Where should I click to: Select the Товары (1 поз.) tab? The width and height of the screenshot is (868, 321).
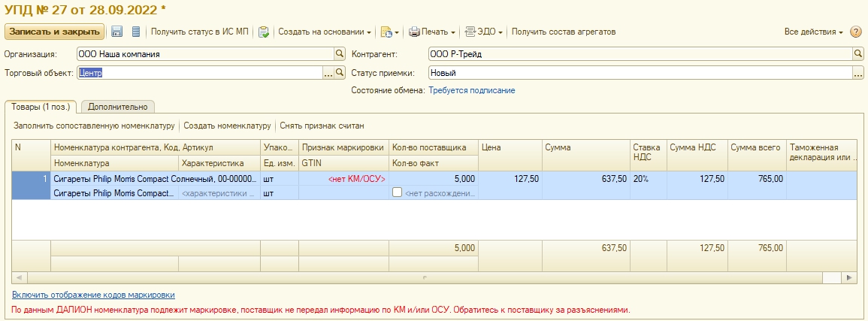point(41,107)
